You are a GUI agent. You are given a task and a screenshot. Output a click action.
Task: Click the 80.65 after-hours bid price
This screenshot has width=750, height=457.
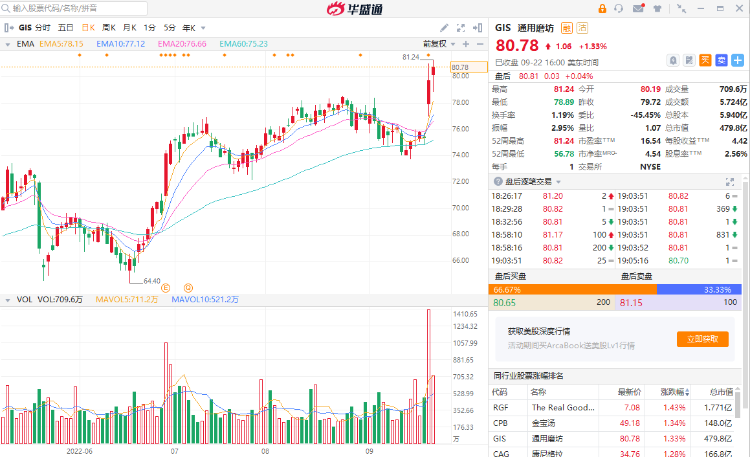505,302
